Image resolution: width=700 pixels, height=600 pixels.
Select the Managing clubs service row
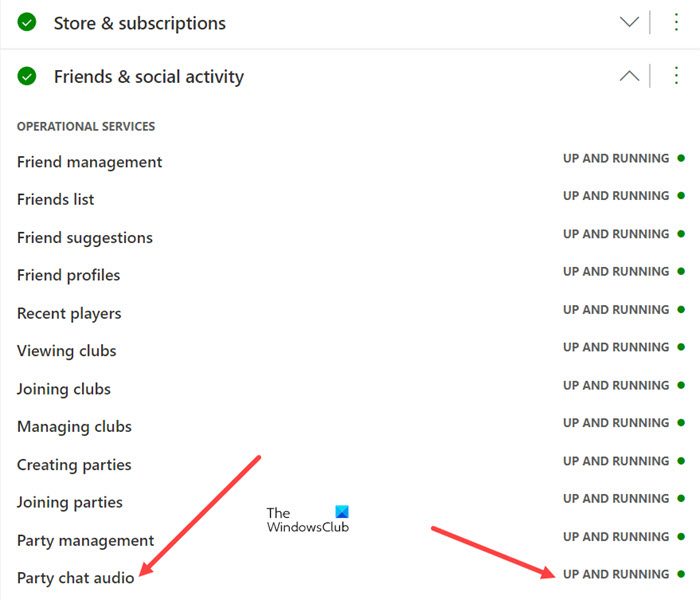[74, 426]
